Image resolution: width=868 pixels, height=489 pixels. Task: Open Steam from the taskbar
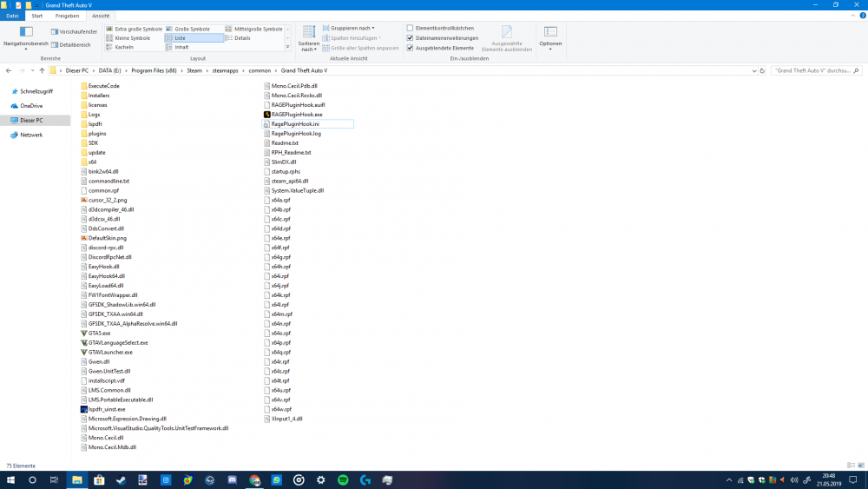point(121,480)
